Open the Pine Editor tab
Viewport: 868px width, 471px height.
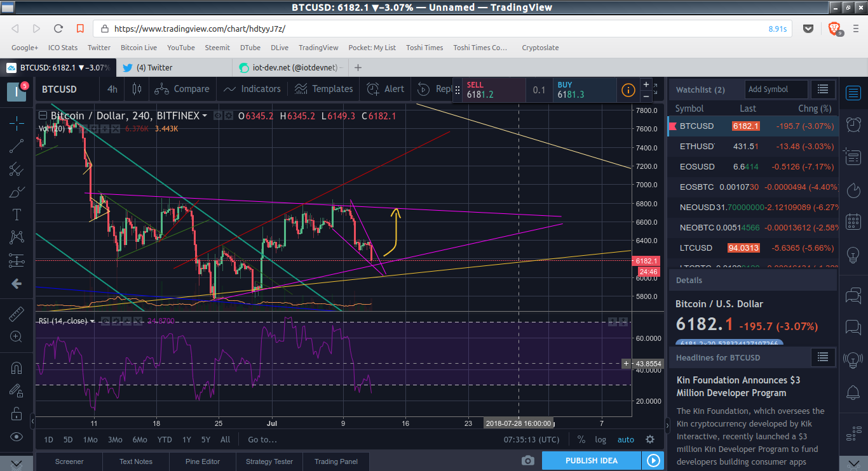(203, 461)
